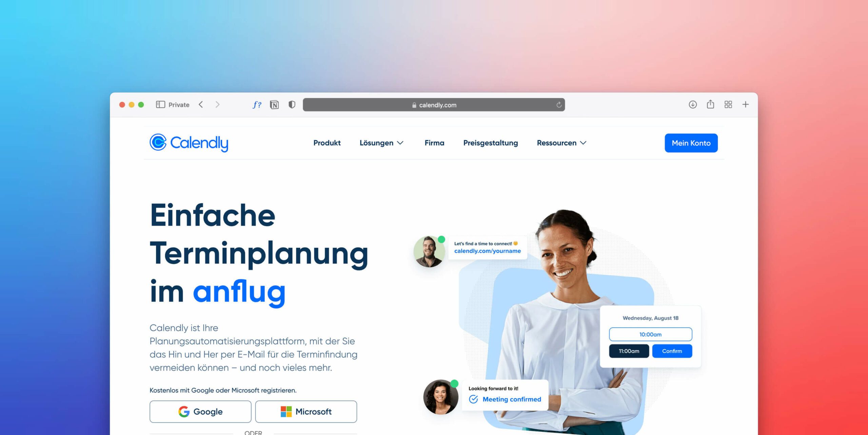
Task: Click the Preisgestaltung navigation link
Action: coord(490,143)
